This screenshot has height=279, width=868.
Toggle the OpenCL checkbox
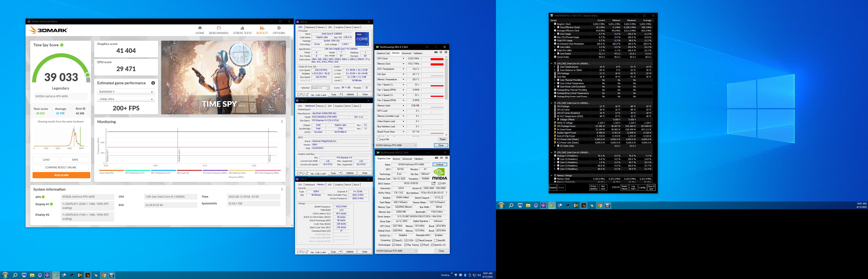[393, 240]
